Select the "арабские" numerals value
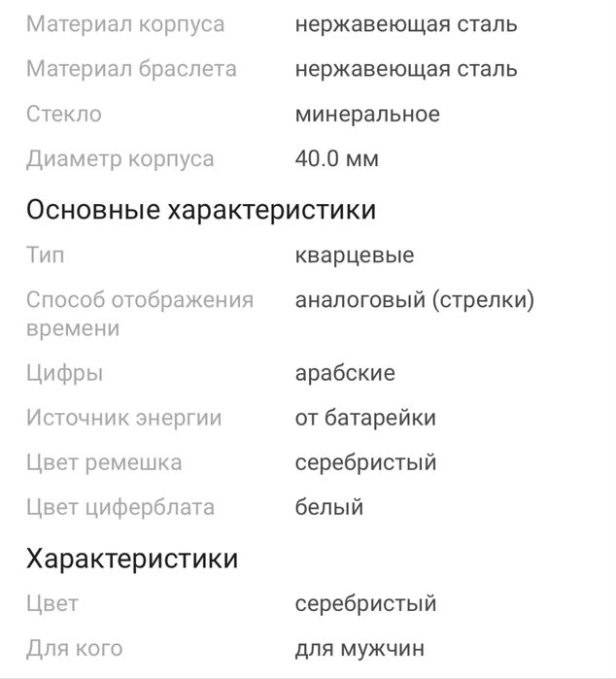Image resolution: width=616 pixels, height=679 pixels. 345,373
